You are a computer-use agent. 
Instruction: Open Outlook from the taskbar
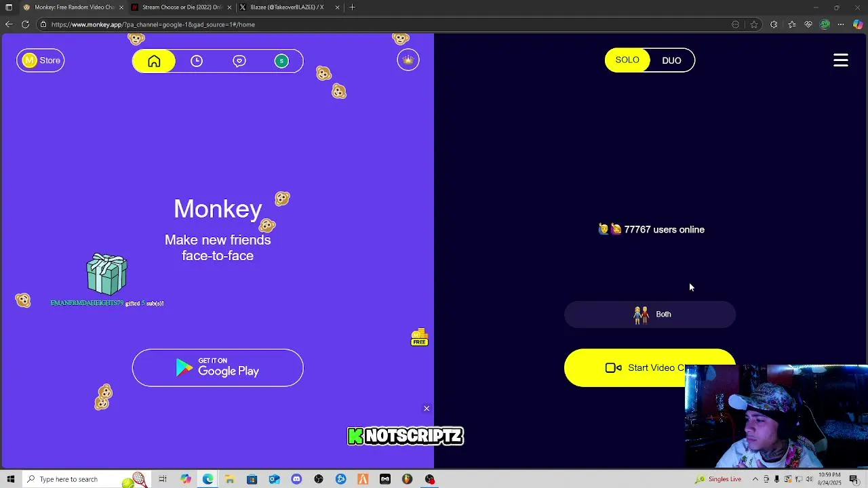pyautogui.click(x=274, y=479)
